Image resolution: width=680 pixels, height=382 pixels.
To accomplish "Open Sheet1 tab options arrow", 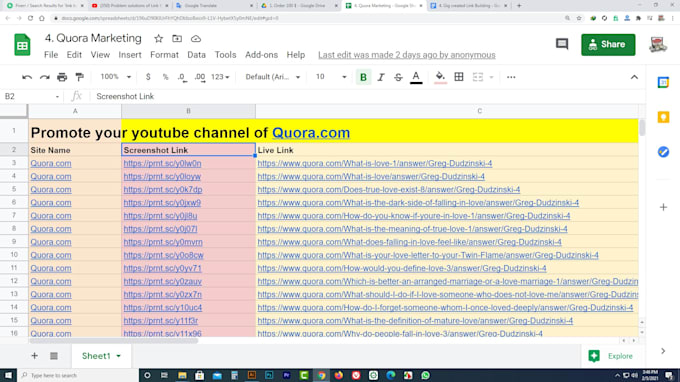I will [x=118, y=356].
